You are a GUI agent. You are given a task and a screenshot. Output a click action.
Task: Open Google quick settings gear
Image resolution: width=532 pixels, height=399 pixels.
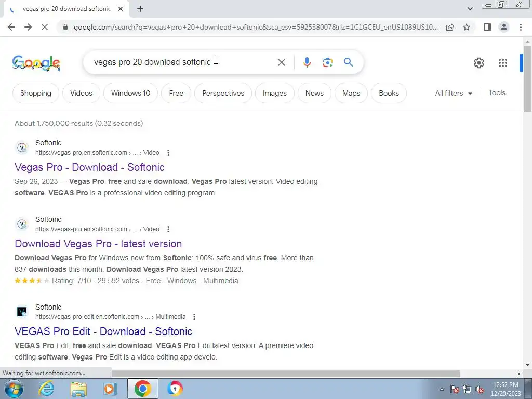(478, 63)
